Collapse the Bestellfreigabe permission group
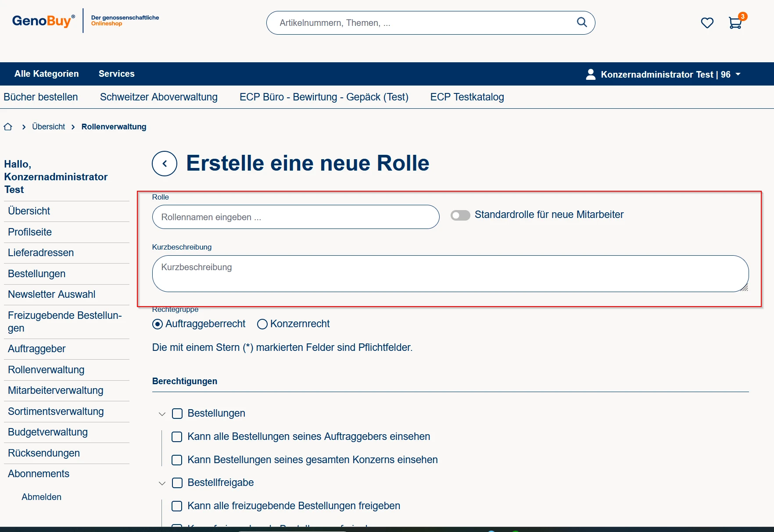 (x=162, y=483)
